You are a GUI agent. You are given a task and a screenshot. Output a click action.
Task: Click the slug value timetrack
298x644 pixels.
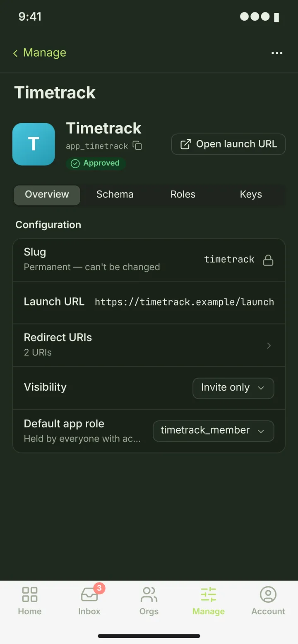pyautogui.click(x=229, y=260)
